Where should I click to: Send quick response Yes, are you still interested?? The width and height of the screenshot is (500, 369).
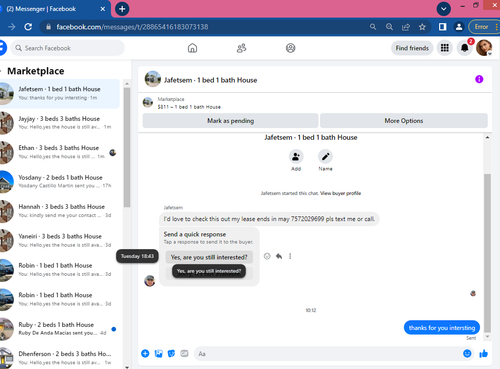coord(209,257)
